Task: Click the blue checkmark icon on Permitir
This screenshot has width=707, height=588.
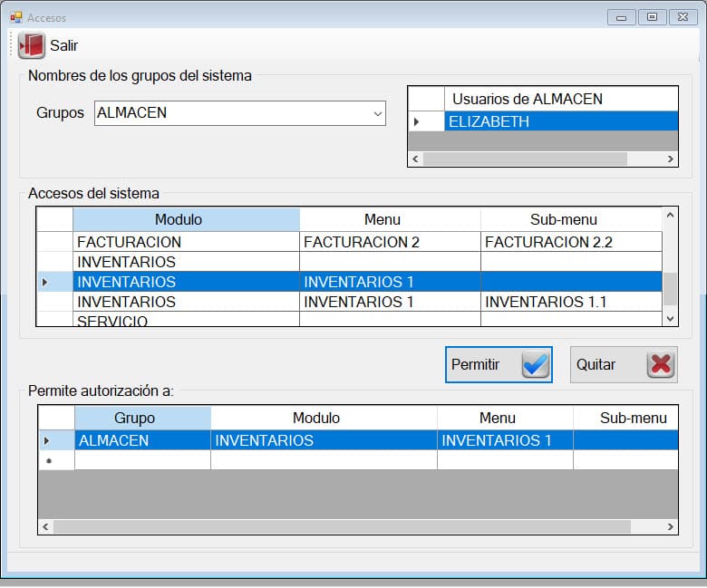Action: pos(535,364)
